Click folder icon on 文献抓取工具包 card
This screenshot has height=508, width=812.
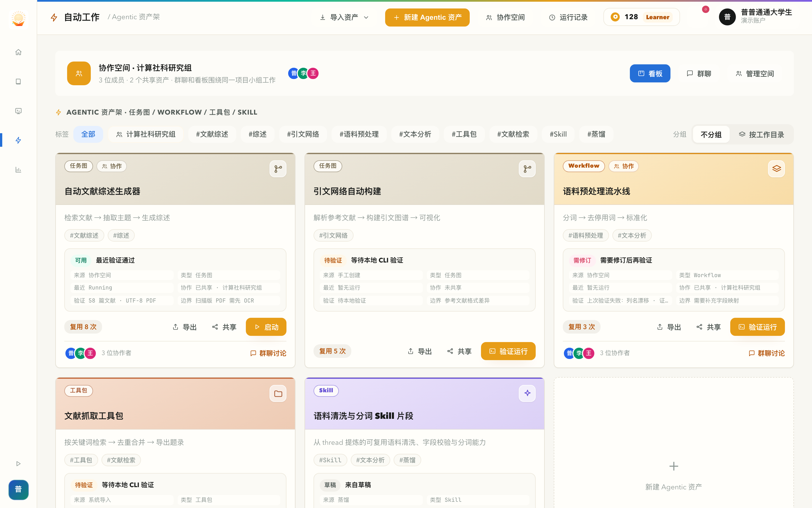tap(278, 393)
